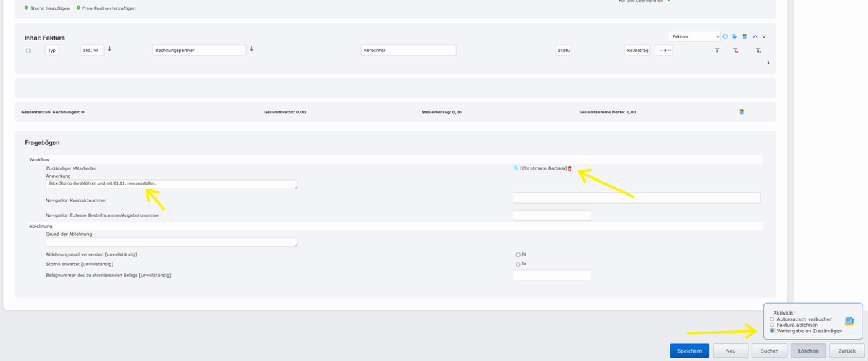868x361 pixels.
Task: Open employee search via magnifier icon
Action: click(516, 168)
